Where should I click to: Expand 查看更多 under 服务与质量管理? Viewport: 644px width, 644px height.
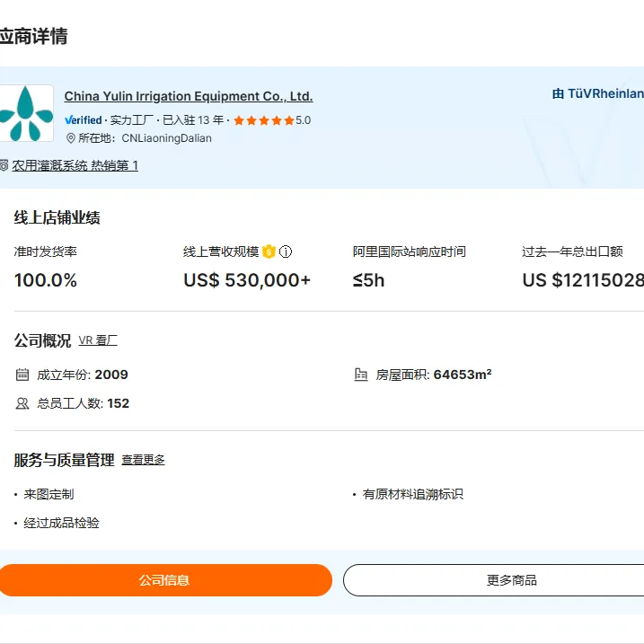pos(143,460)
